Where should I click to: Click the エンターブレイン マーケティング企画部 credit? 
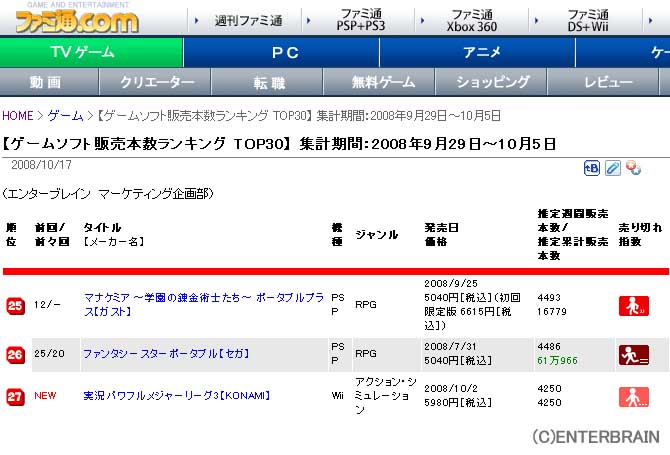click(x=107, y=194)
